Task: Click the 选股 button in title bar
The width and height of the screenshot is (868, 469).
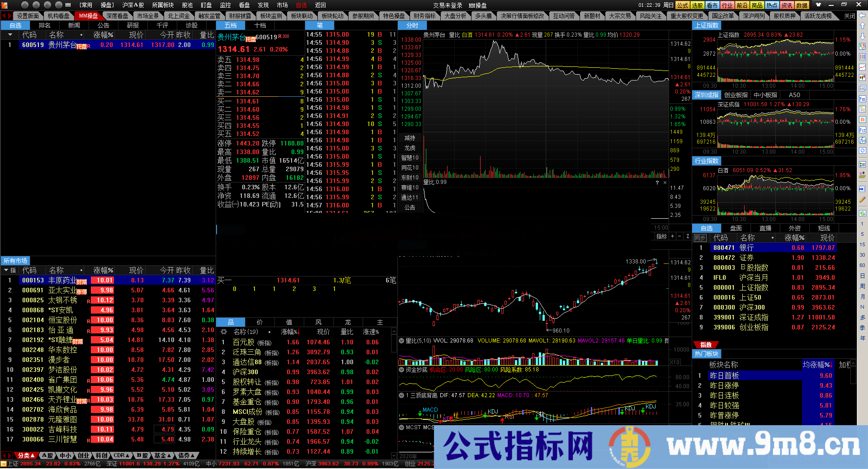Action: (x=698, y=5)
